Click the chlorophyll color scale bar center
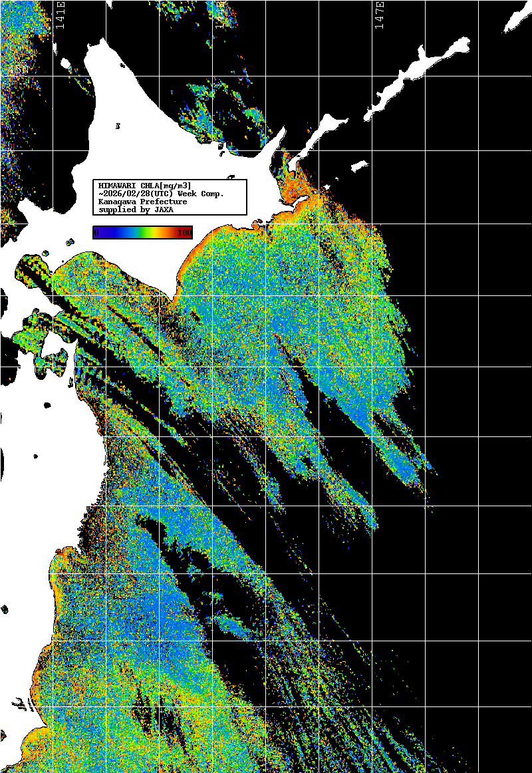The height and width of the screenshot is (773, 532). coord(142,232)
